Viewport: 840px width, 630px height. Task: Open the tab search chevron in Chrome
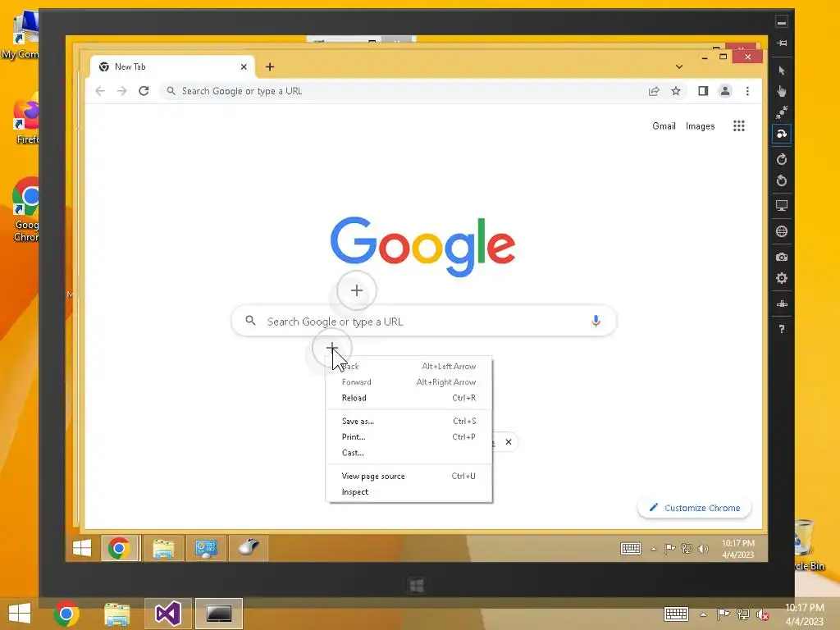(678, 67)
